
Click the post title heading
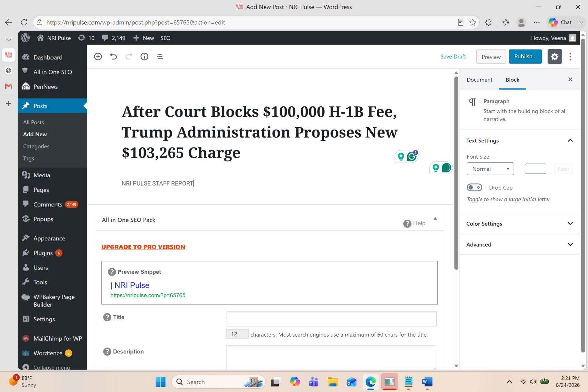259,132
